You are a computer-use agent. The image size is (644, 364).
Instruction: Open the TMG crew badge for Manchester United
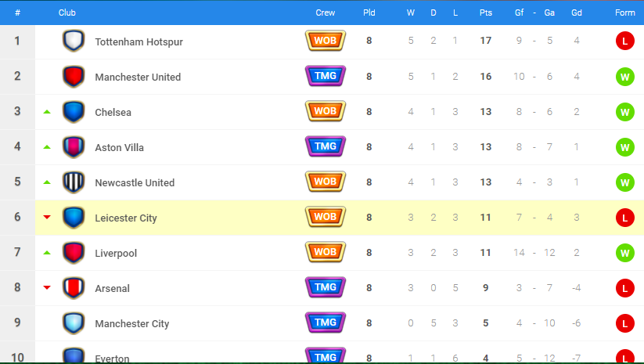click(x=326, y=76)
